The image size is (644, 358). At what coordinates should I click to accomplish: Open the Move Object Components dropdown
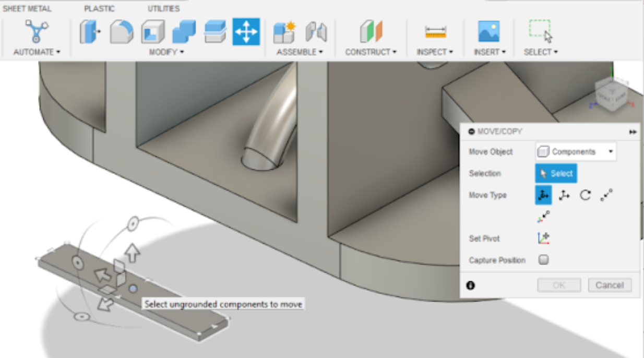click(576, 152)
